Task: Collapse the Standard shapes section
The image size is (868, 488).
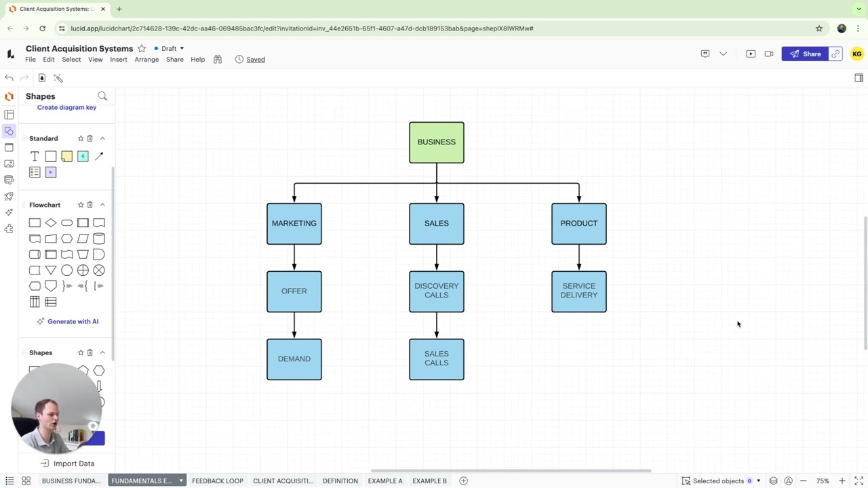Action: 102,138
